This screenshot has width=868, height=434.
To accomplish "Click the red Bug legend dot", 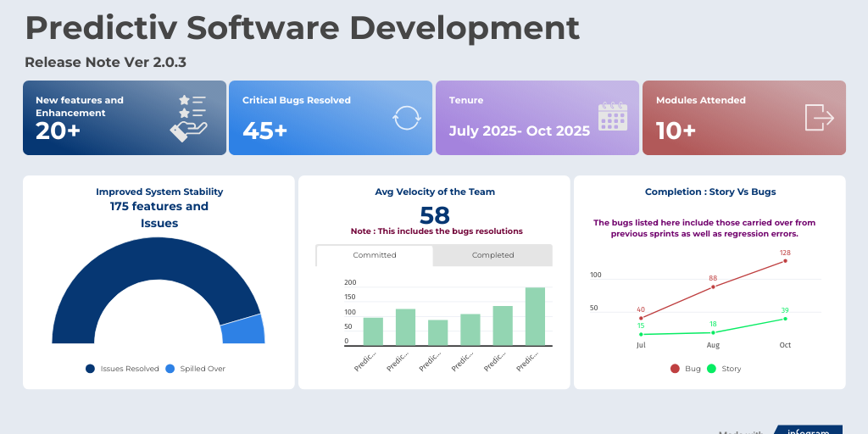I will coord(675,369).
